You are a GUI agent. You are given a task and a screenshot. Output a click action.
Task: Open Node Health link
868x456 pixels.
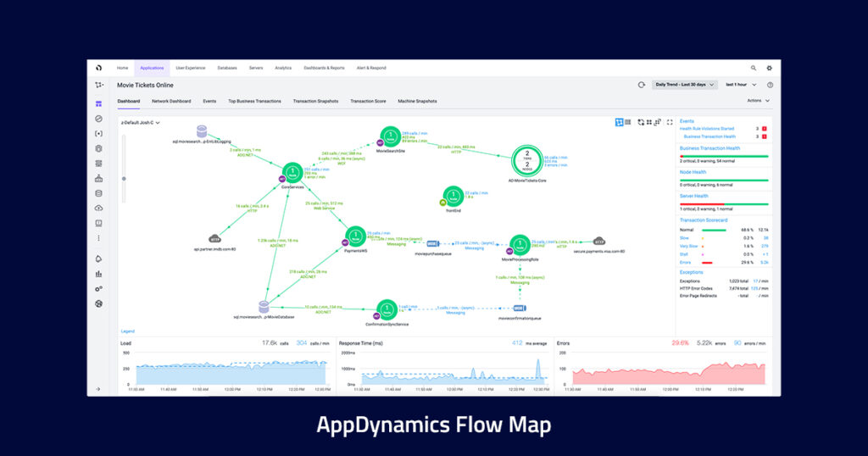click(693, 172)
